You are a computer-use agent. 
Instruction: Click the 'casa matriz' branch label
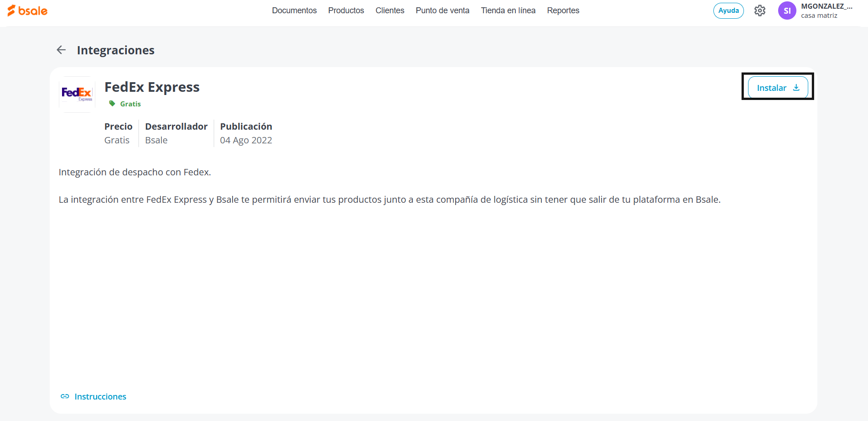pyautogui.click(x=819, y=16)
